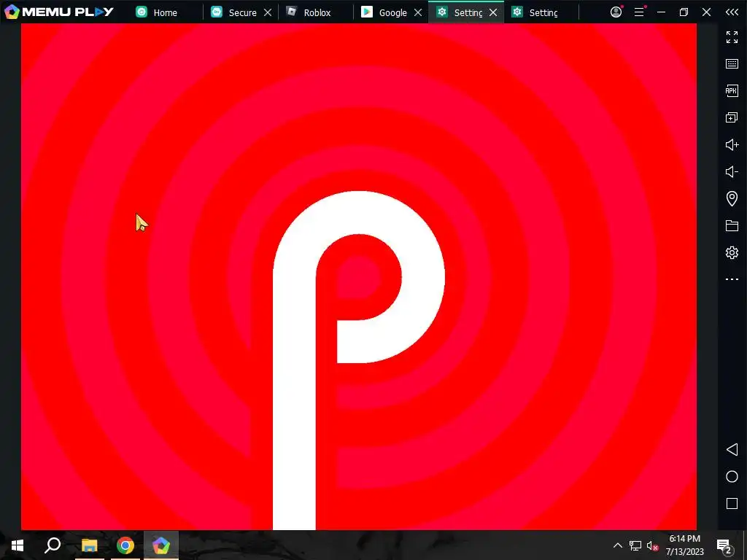
Task: Tap the Android recent apps button
Action: [x=732, y=503]
